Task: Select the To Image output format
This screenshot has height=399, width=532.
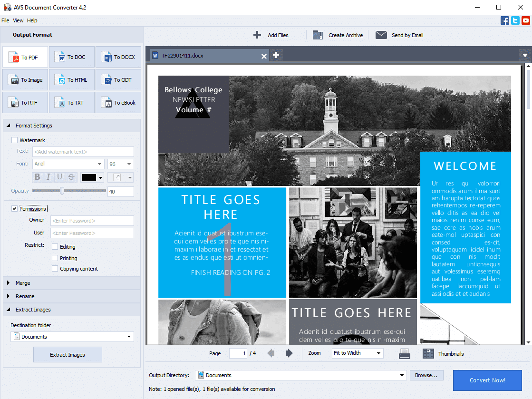Action: pos(25,80)
